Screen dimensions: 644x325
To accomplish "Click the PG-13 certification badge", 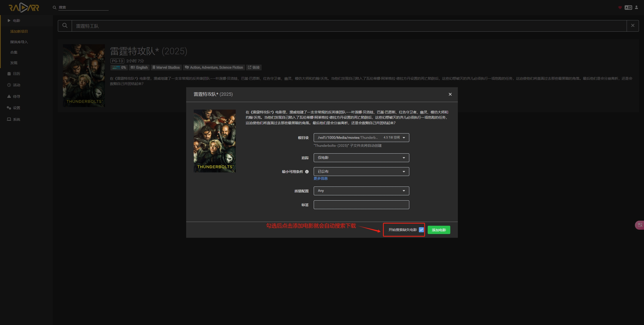I will (117, 61).
